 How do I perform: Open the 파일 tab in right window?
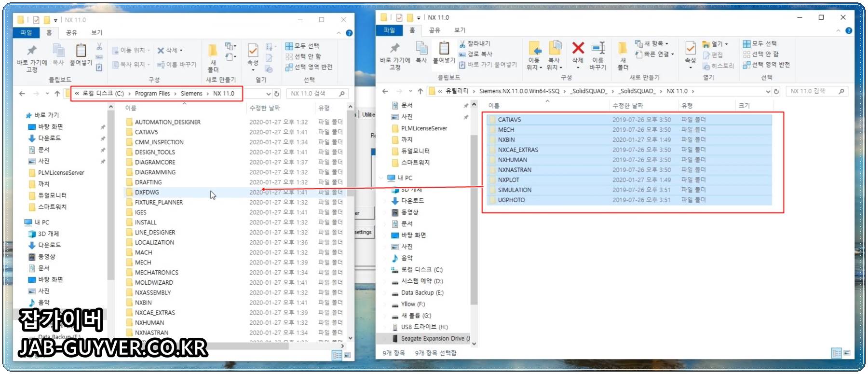pos(389,30)
